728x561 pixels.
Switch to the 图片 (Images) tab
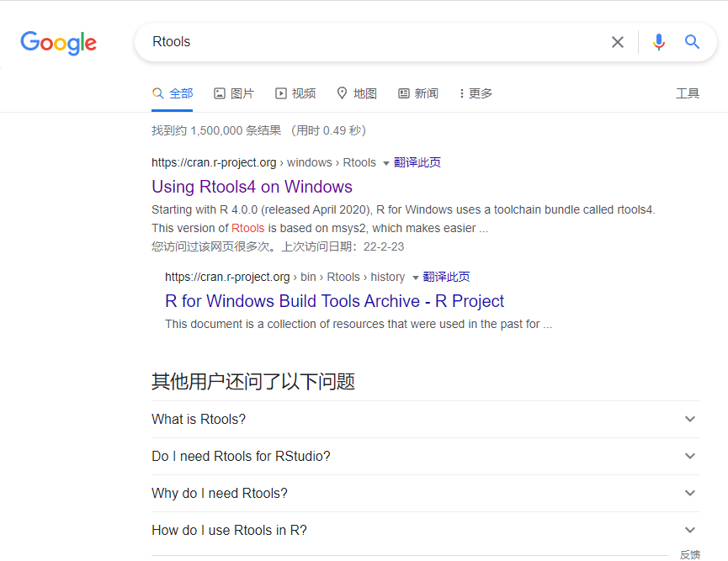click(x=233, y=93)
